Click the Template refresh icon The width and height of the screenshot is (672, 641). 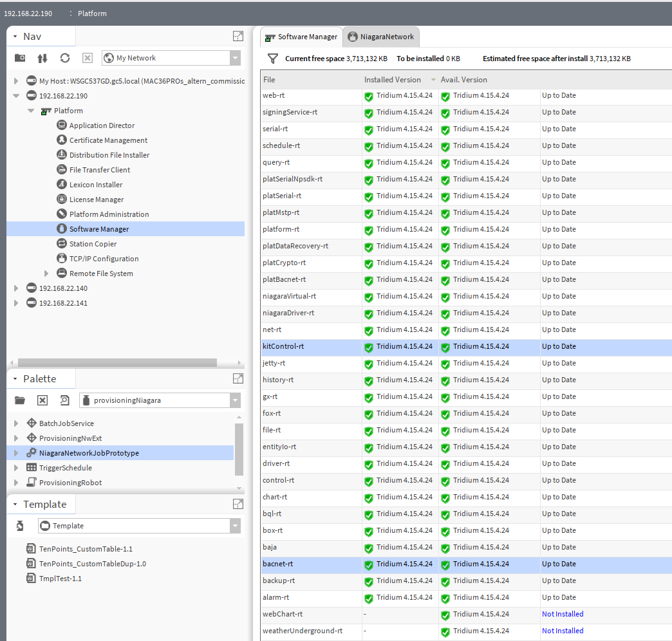click(x=20, y=526)
